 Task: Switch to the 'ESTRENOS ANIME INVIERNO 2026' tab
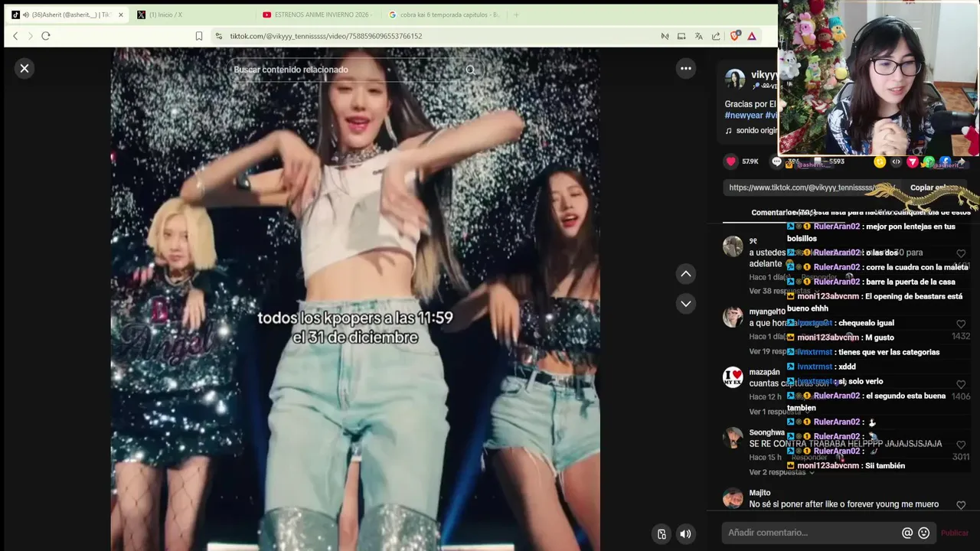coord(318,15)
